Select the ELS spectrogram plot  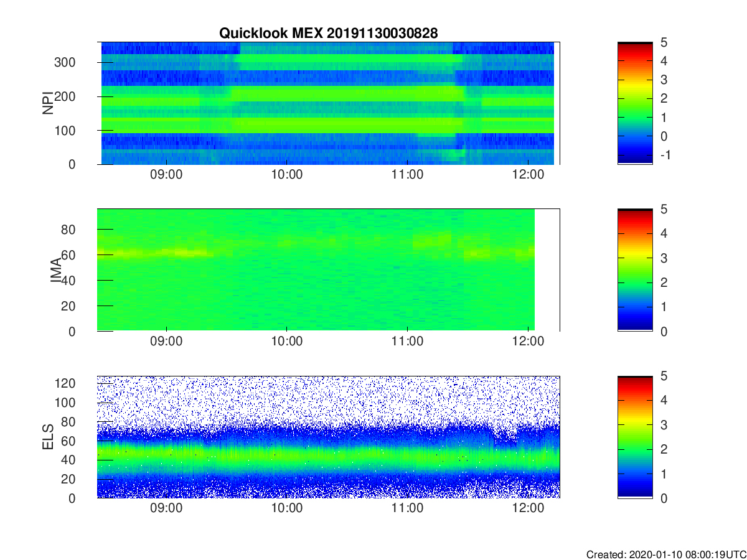[328, 437]
